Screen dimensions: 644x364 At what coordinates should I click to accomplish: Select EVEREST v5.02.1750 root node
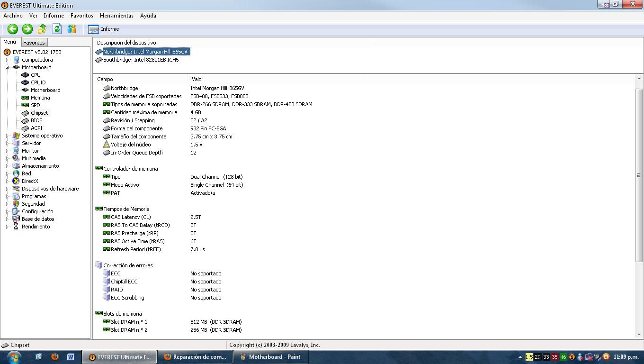pyautogui.click(x=37, y=52)
